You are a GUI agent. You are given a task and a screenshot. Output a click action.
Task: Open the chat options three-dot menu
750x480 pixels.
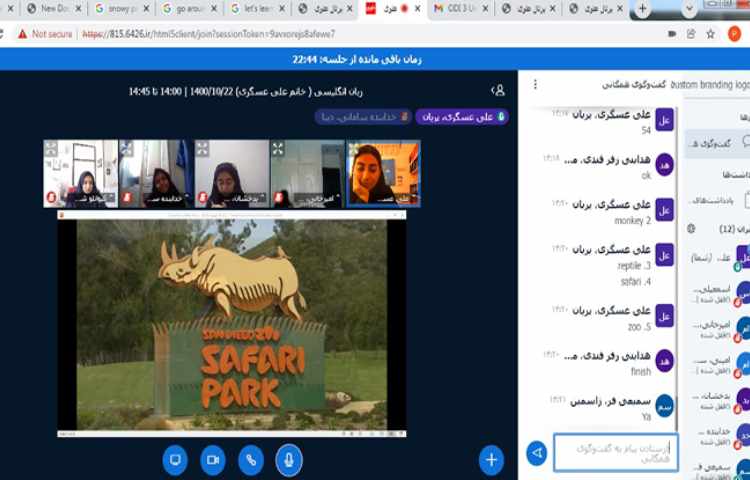coord(535,85)
